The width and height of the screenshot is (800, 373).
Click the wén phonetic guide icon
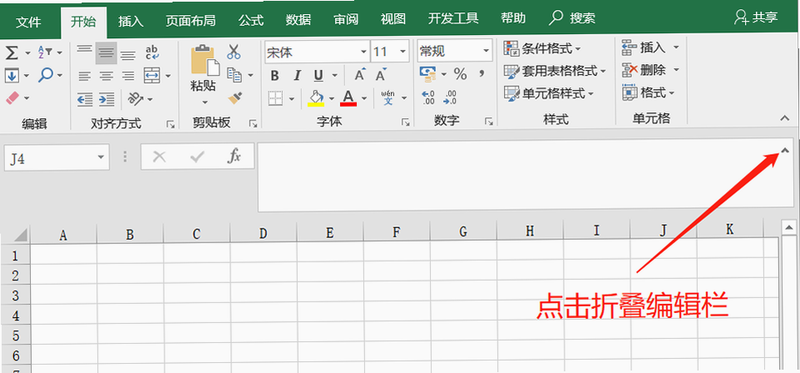pyautogui.click(x=388, y=97)
